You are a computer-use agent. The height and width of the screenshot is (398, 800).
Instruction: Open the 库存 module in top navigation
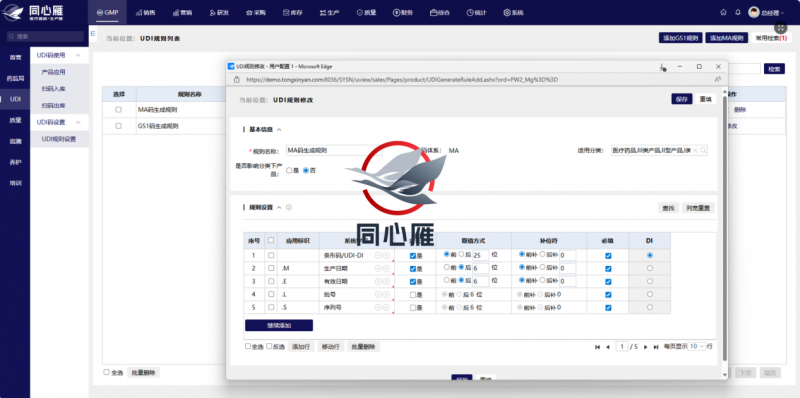(292, 12)
